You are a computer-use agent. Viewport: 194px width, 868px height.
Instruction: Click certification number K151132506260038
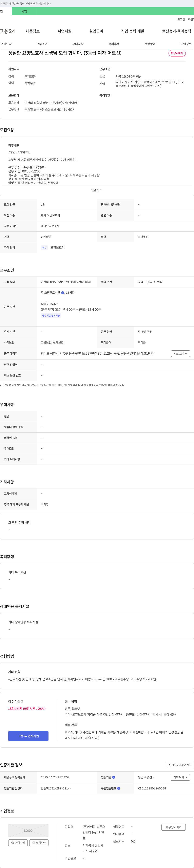(x=152, y=788)
